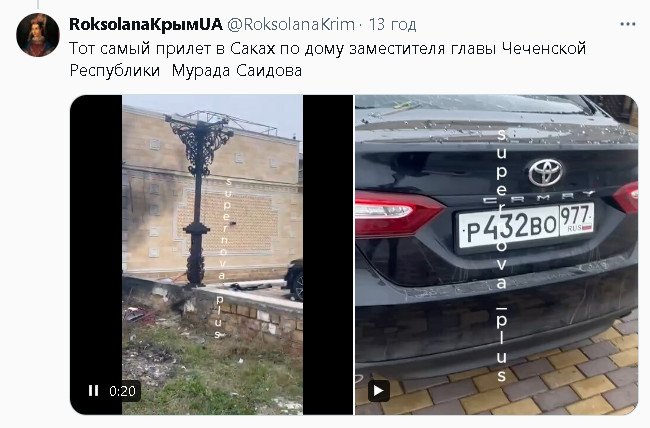
Task: Click the supernova_plus watermark on the left video
Action: tap(223, 258)
